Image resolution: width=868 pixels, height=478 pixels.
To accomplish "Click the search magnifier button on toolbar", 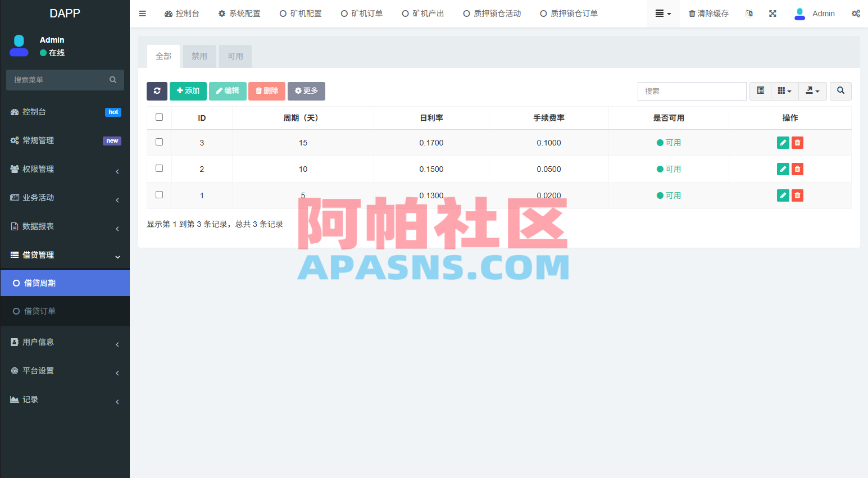I will coord(840,91).
